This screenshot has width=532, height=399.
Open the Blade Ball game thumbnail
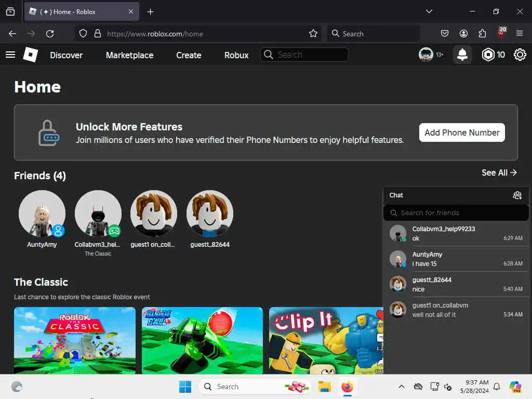click(x=202, y=341)
